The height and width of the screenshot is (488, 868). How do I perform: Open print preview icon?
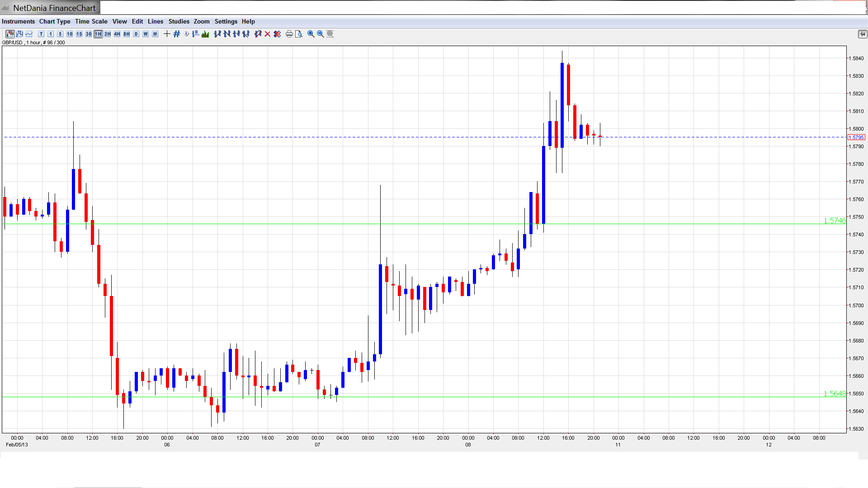coord(299,34)
